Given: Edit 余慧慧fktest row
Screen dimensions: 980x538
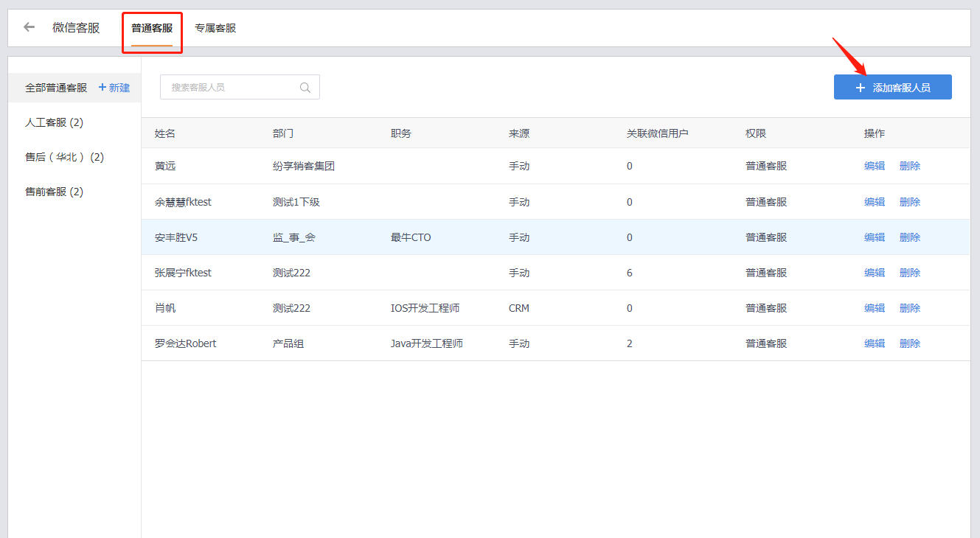Looking at the screenshot, I should tap(874, 202).
